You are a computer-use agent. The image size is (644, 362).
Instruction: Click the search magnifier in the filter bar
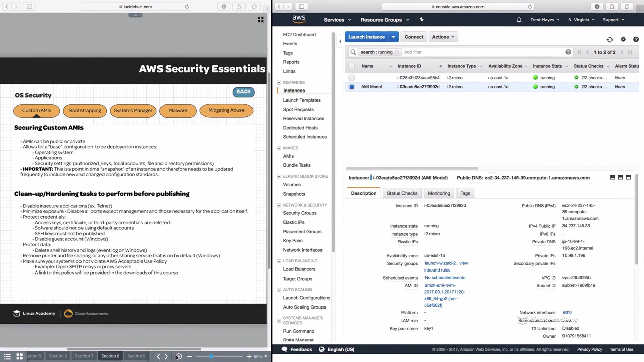click(353, 52)
